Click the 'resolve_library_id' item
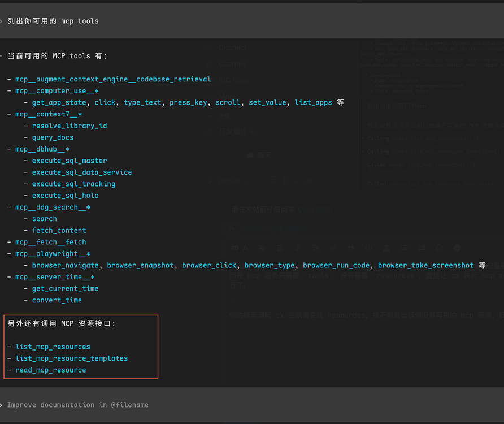 69,126
